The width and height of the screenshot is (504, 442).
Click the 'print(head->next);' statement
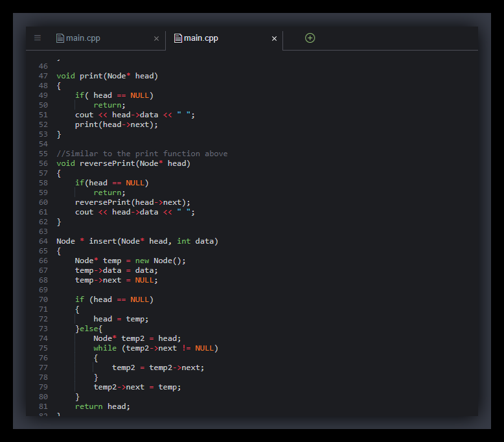[x=117, y=124]
